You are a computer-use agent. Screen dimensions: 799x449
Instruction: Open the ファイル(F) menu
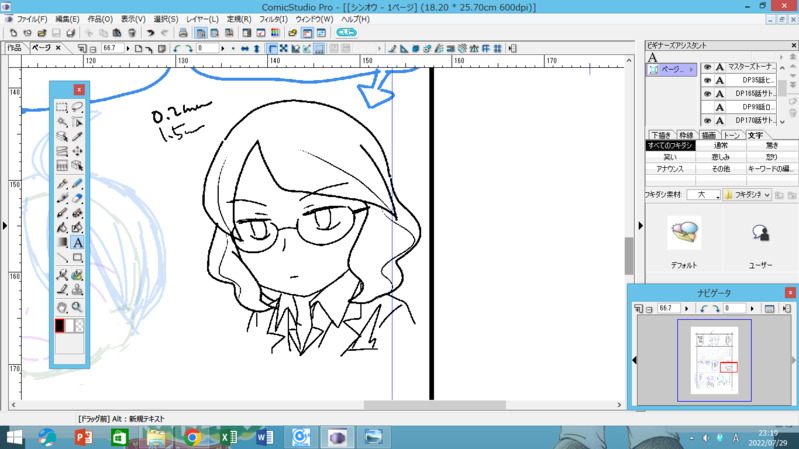(x=32, y=19)
